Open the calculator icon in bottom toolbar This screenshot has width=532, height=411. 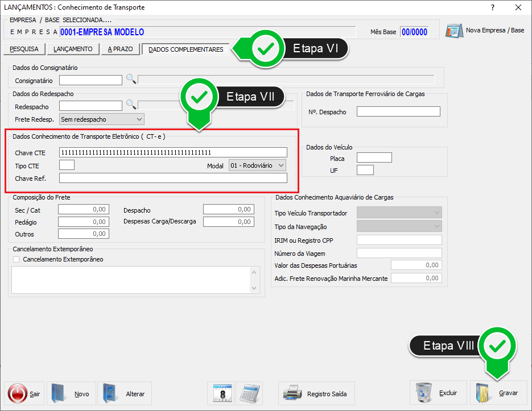pyautogui.click(x=249, y=393)
